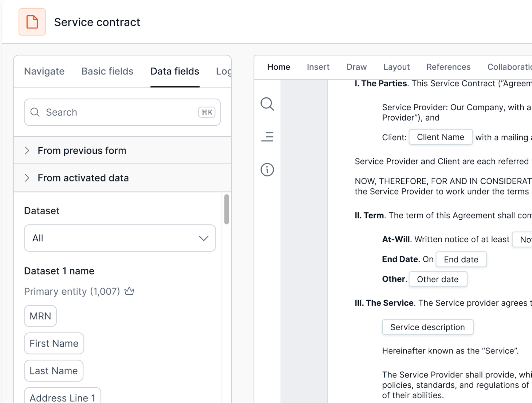Select the MRN data field chip

[40, 316]
